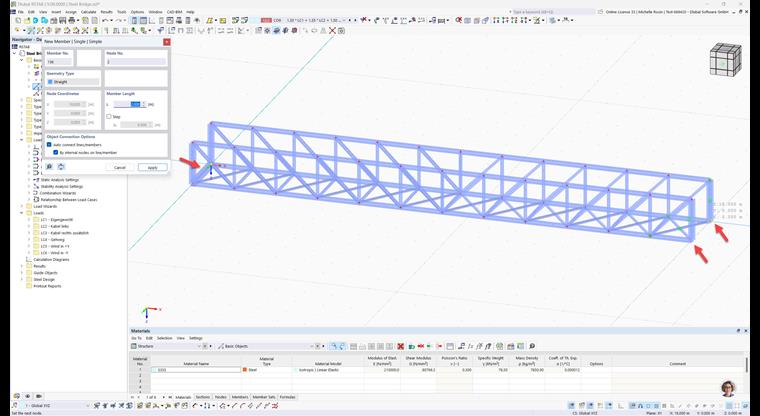The image size is (760, 416).
Task: Click the magnifier icon at Materials toolbar end
Action: click(532, 346)
